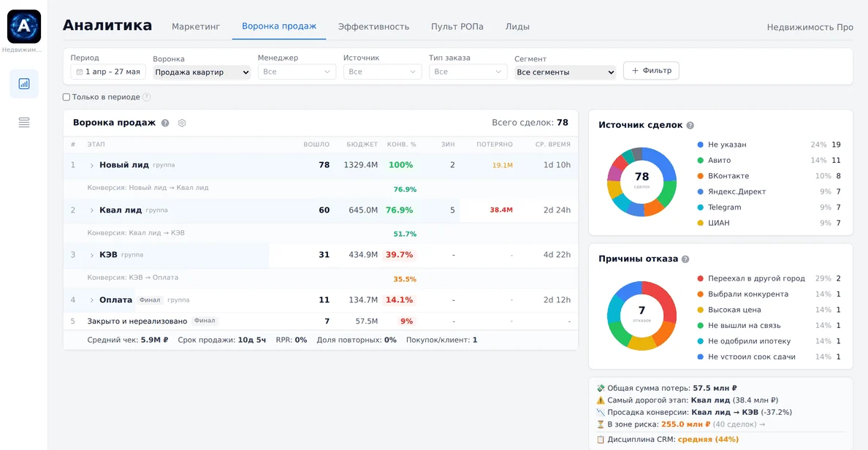This screenshot has height=450, width=868.
Task: Expand the Оплата stage row
Action: [92, 300]
